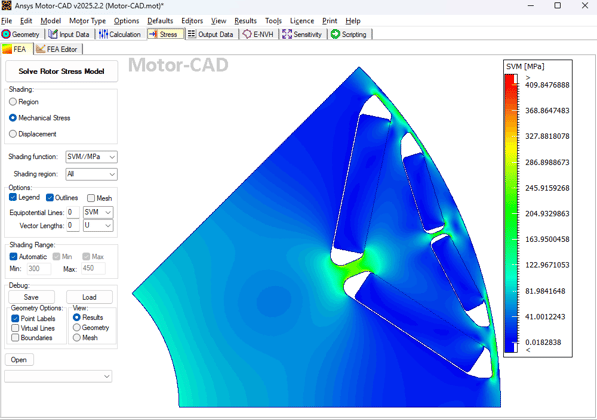Open the Model menu

(51, 21)
